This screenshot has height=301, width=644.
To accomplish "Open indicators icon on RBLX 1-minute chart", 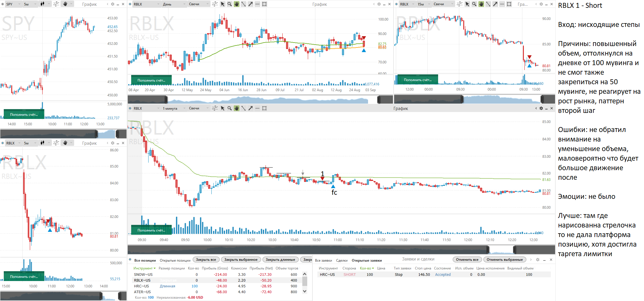I will pos(215,108).
